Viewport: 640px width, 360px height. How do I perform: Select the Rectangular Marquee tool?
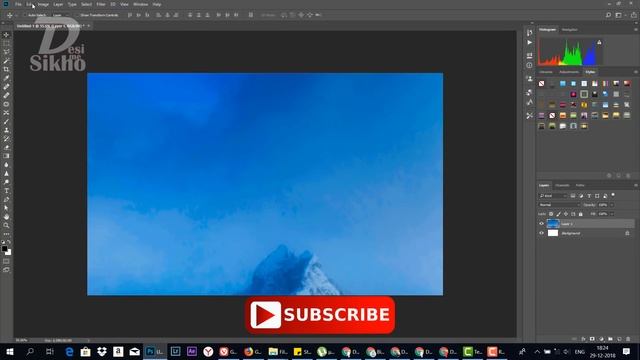[6, 43]
